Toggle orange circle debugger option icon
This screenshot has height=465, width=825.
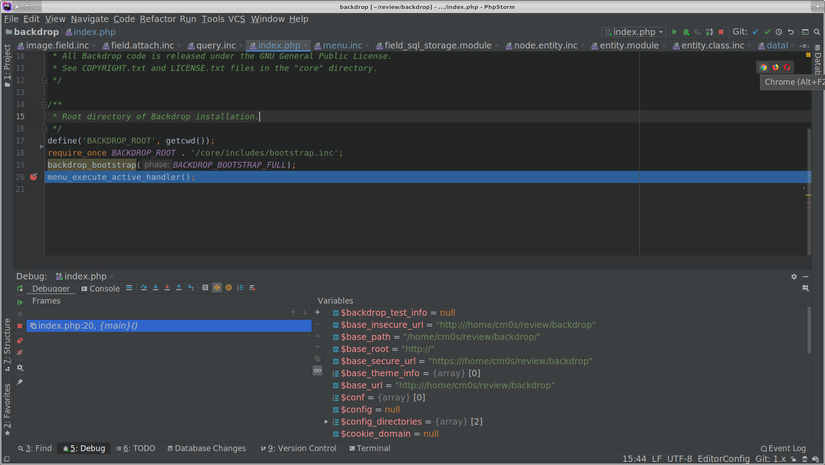click(x=228, y=288)
